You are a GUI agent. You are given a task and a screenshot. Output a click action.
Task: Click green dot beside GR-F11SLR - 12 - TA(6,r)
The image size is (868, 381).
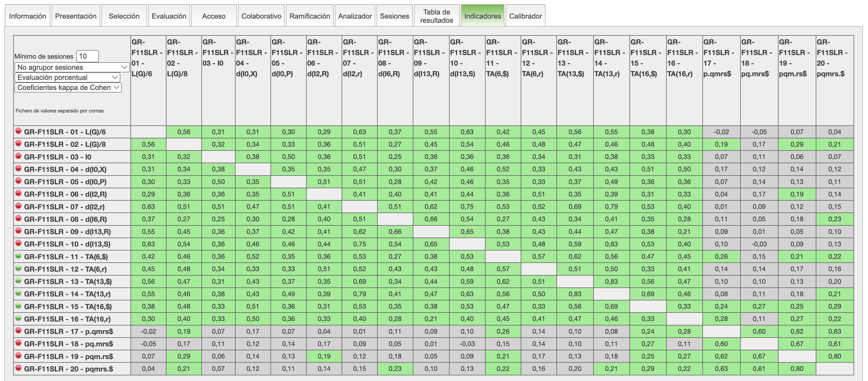tap(19, 268)
